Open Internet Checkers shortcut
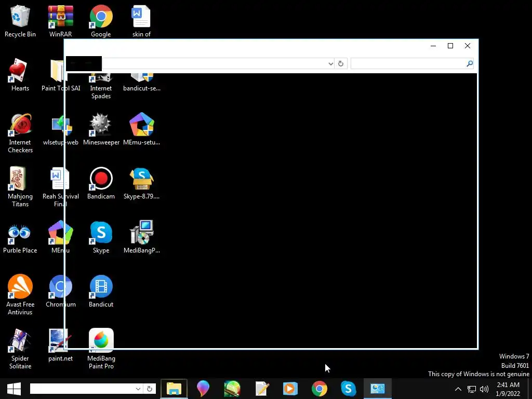Image resolution: width=532 pixels, height=399 pixels. tap(20, 132)
